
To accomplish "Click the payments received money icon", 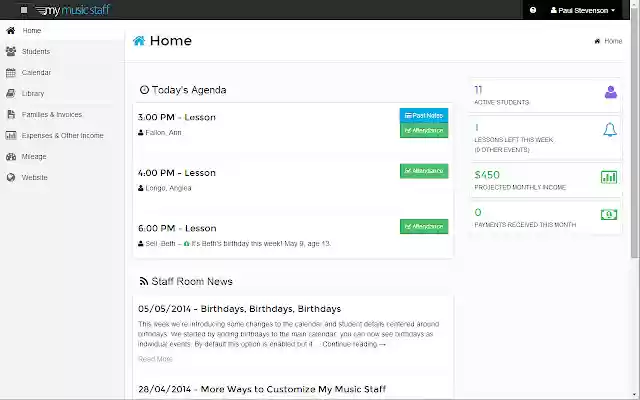I will coord(609,215).
